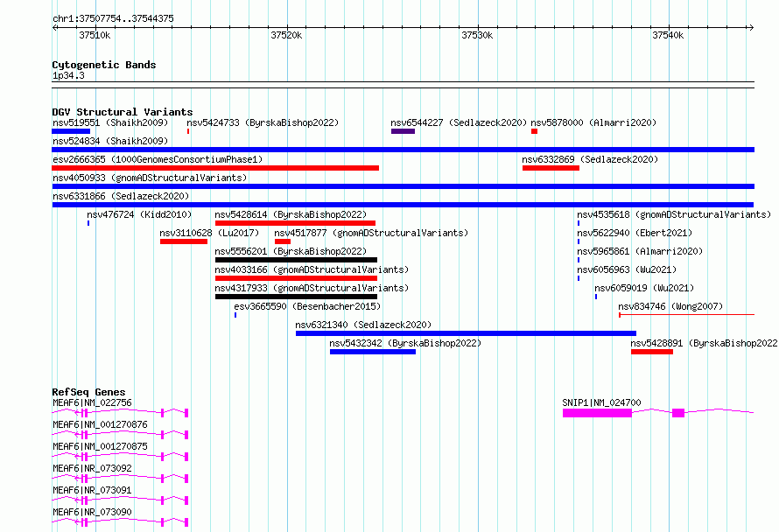Open nsv834746 (Wong2007) label

(670, 306)
